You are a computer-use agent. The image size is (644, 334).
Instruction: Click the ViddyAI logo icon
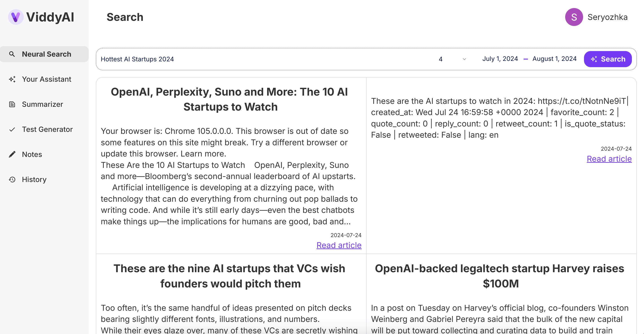[x=15, y=17]
